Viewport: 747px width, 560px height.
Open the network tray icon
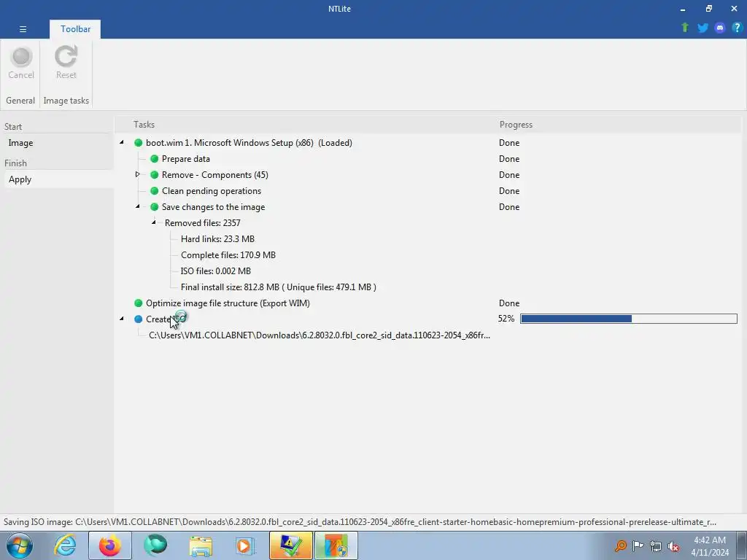coord(656,545)
